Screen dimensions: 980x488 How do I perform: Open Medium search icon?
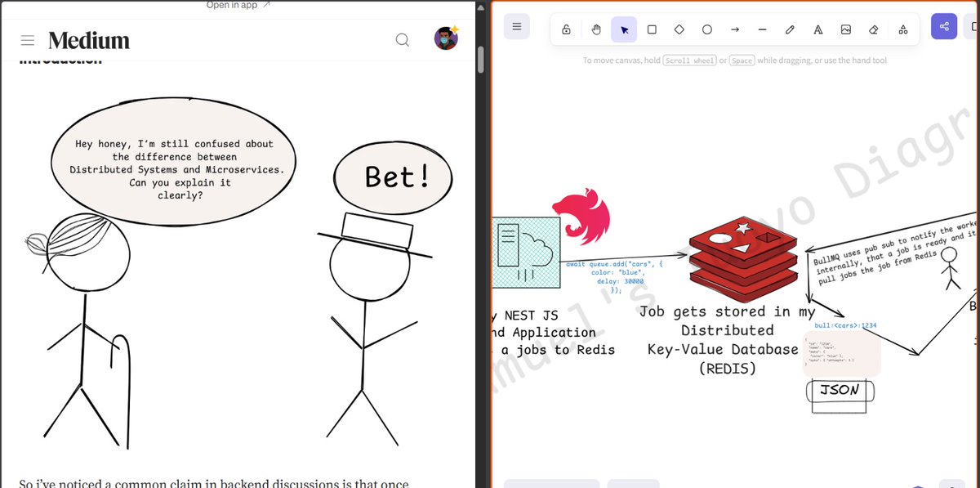(403, 40)
